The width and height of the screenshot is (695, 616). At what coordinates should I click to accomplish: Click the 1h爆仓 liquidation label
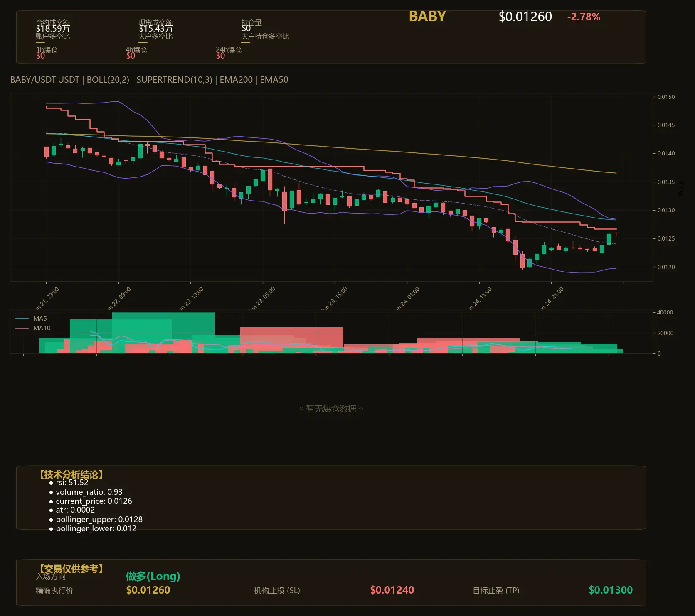coord(47,50)
